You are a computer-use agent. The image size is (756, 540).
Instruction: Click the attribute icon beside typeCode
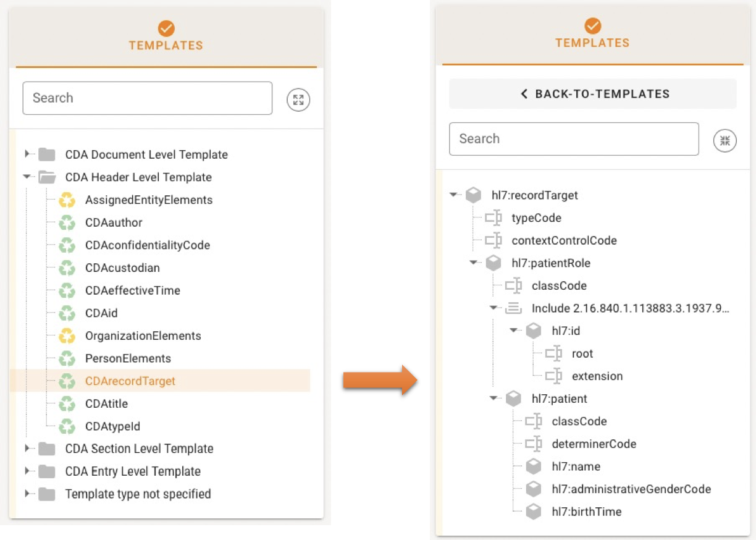coord(493,218)
